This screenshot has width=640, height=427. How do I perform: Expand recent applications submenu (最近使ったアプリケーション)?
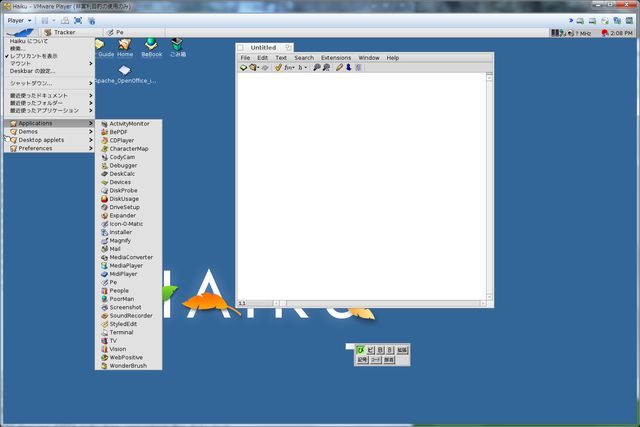pos(49,111)
